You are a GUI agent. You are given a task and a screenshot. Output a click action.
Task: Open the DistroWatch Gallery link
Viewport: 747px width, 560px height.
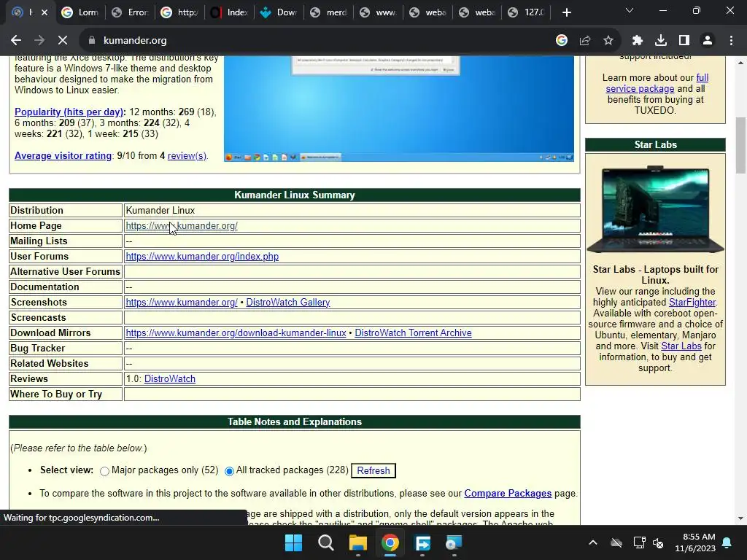click(287, 303)
